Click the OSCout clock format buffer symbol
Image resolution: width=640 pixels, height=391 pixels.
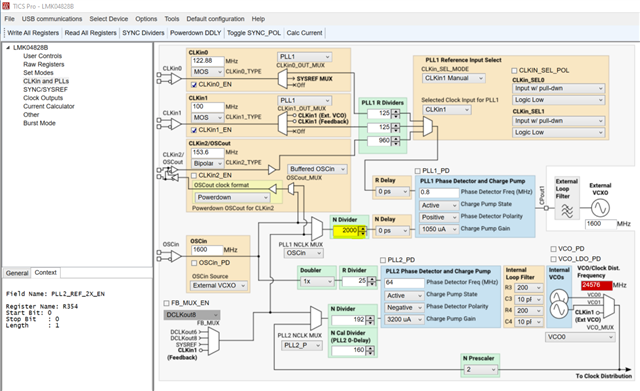coord(273,189)
